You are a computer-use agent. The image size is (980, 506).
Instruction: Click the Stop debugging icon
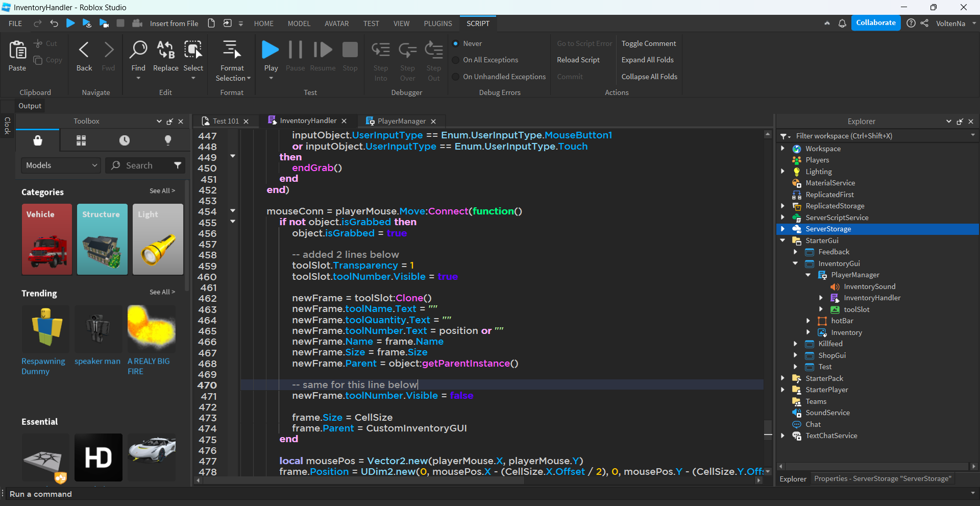350,50
